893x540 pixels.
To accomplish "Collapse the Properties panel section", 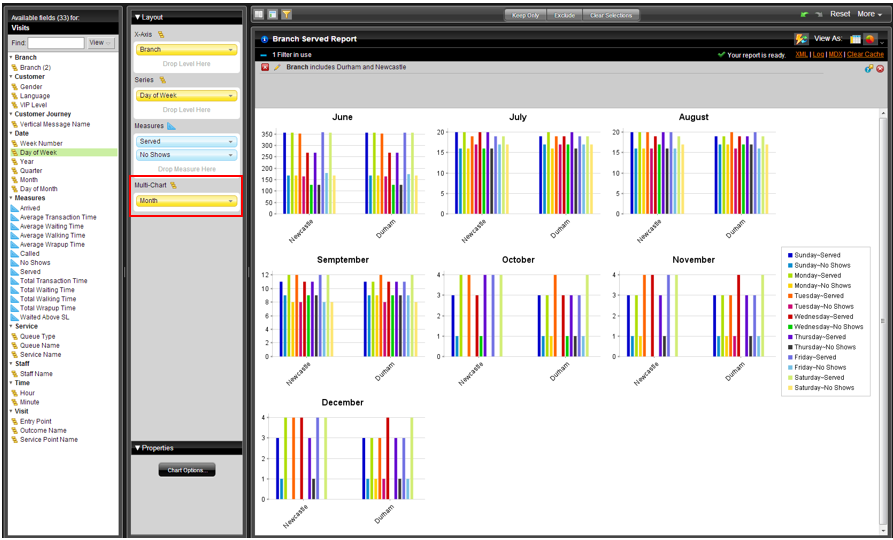I will pos(137,448).
